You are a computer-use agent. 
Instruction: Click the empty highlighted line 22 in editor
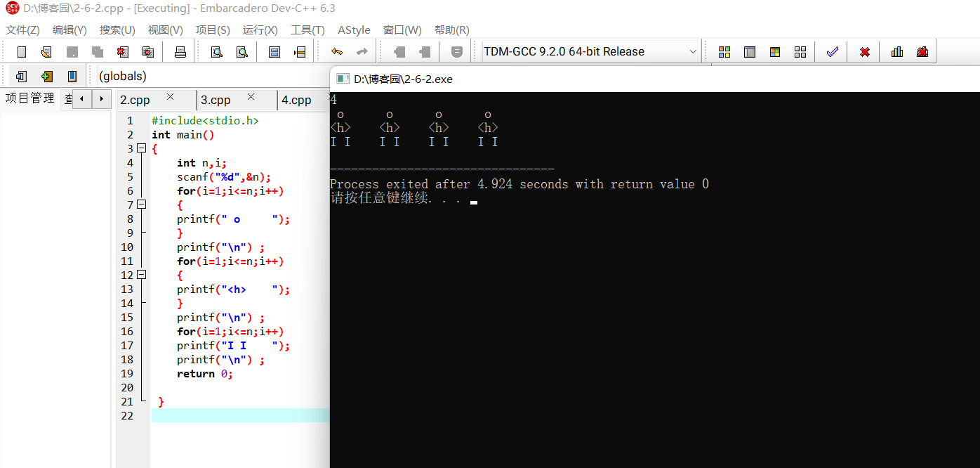click(x=240, y=415)
